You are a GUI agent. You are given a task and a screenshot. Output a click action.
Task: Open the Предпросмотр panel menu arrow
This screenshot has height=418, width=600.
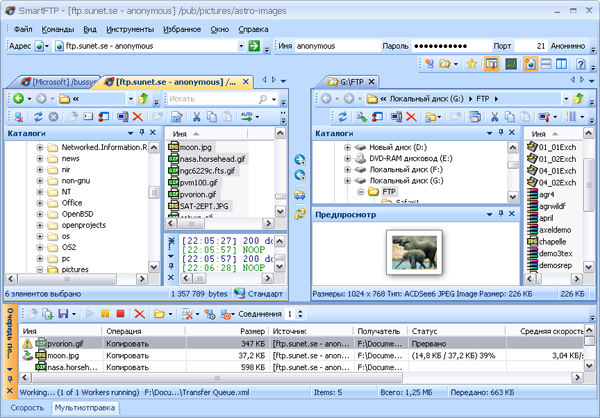point(489,214)
